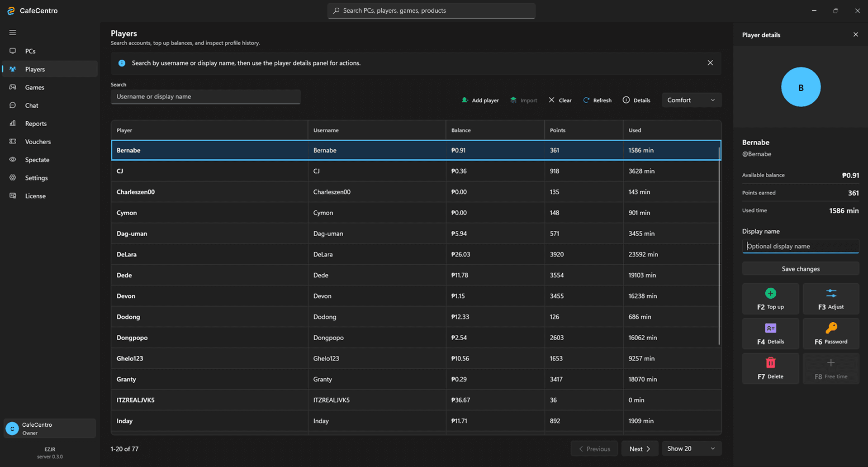Focus the global search box

(x=431, y=10)
